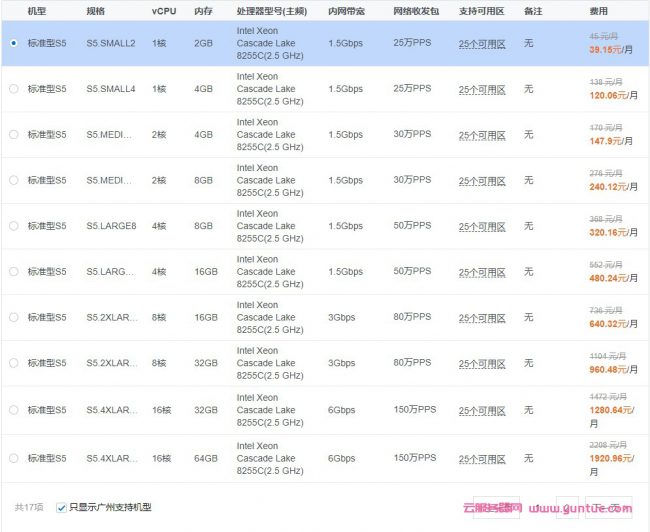The width and height of the screenshot is (650, 532).
Task: Toggle the 只显示广州支持机型 checkbox
Action: pos(62,507)
